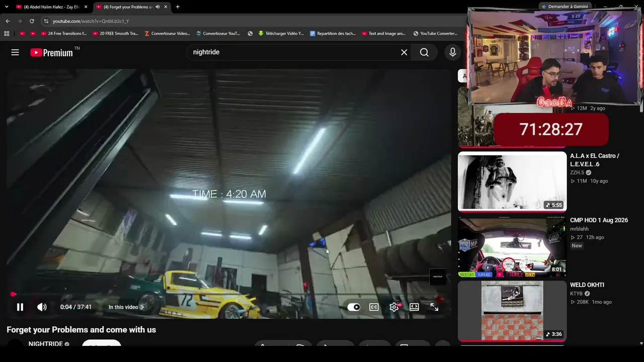Pause the playing video

20,307
